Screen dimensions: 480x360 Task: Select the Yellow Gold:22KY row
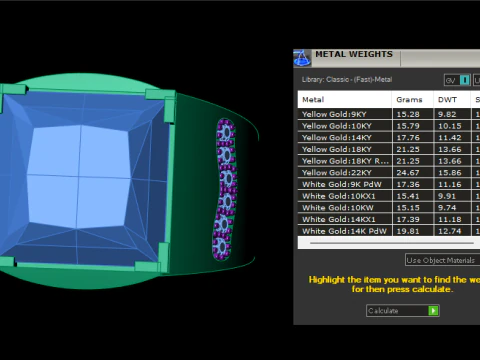[389, 172]
